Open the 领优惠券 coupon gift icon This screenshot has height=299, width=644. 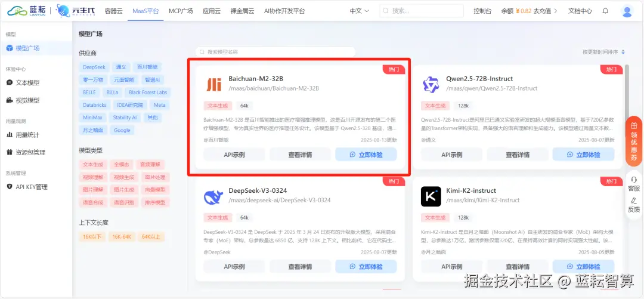point(634,126)
